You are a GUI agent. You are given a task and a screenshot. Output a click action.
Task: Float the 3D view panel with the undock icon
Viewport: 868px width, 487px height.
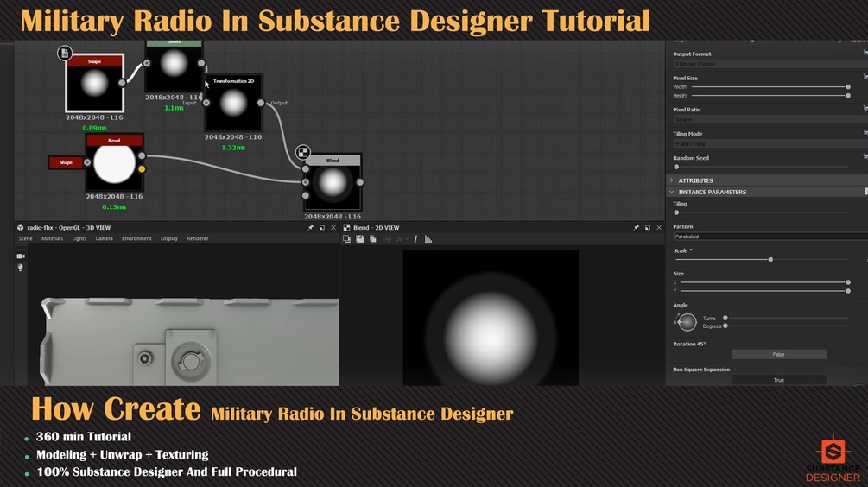pos(322,227)
